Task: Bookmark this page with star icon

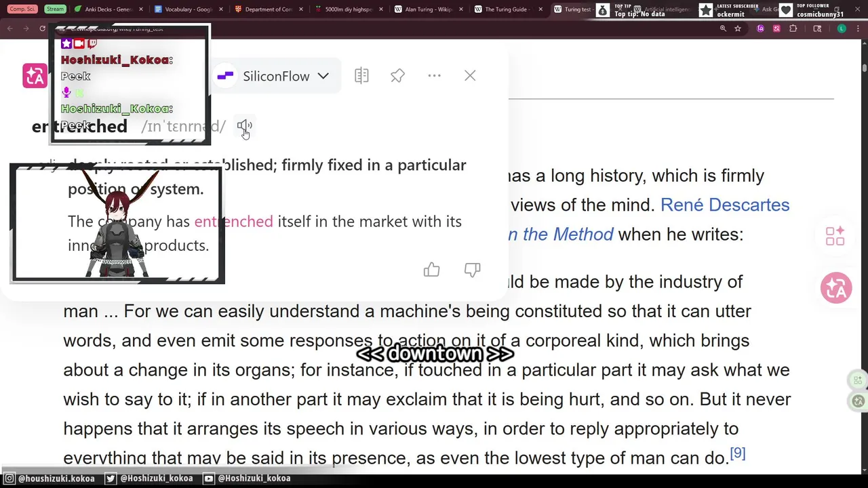Action: [738, 28]
